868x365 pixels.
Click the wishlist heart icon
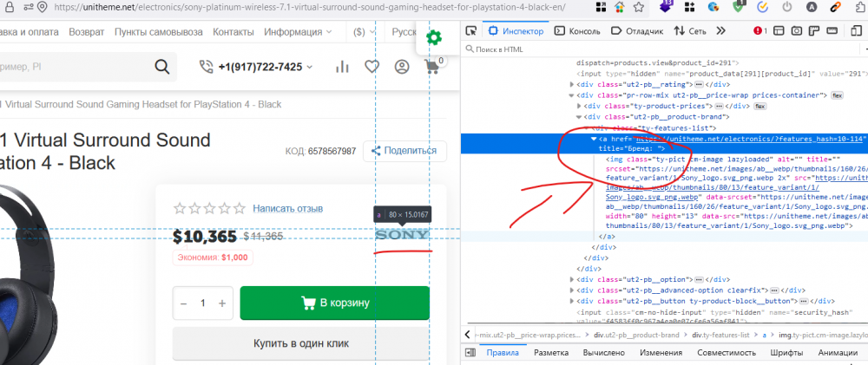point(372,67)
